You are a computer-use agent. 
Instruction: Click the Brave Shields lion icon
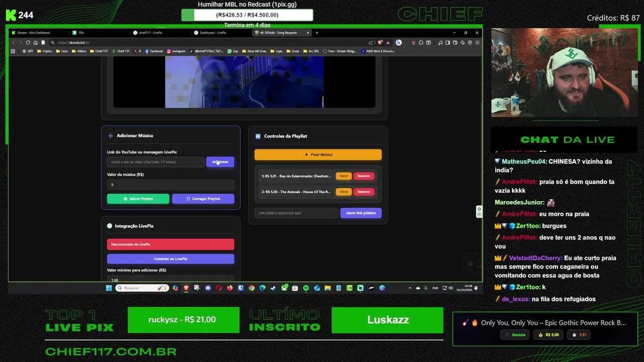380,43
